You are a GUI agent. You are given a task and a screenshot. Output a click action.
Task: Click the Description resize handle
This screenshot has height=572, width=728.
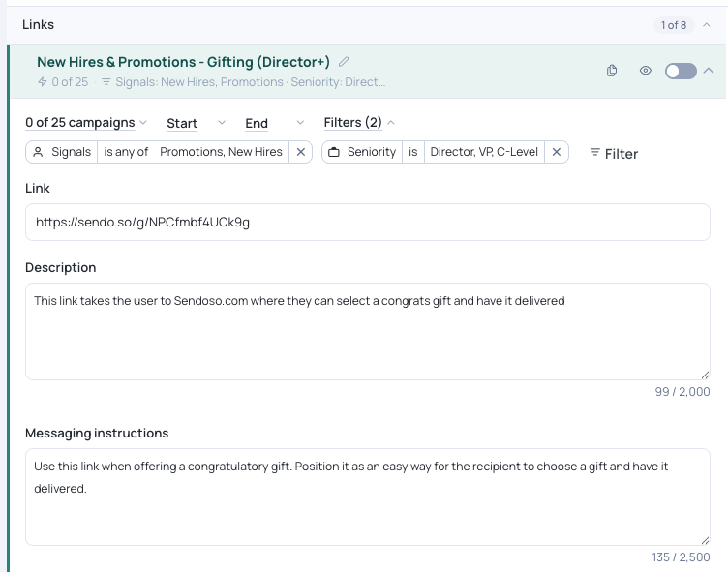point(705,376)
